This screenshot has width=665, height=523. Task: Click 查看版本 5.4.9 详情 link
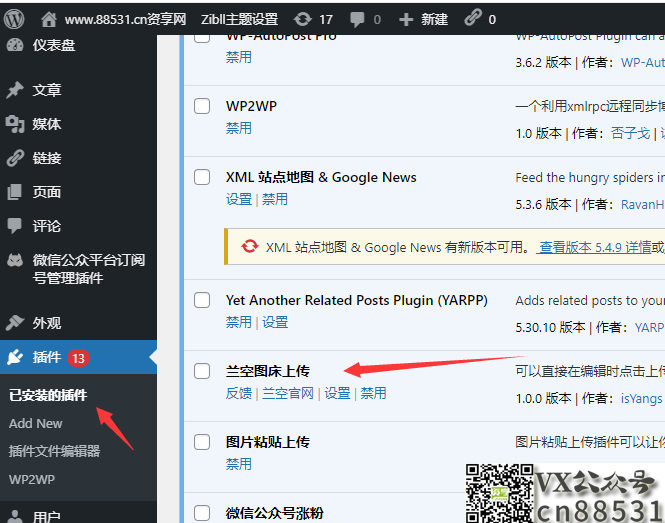coord(595,247)
